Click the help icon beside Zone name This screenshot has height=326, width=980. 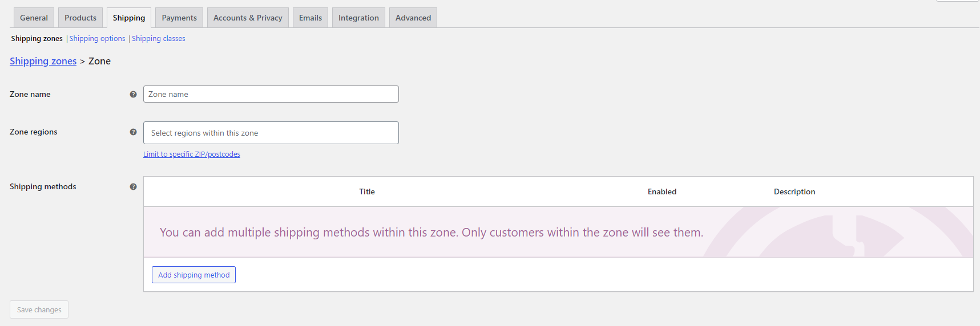(x=133, y=95)
